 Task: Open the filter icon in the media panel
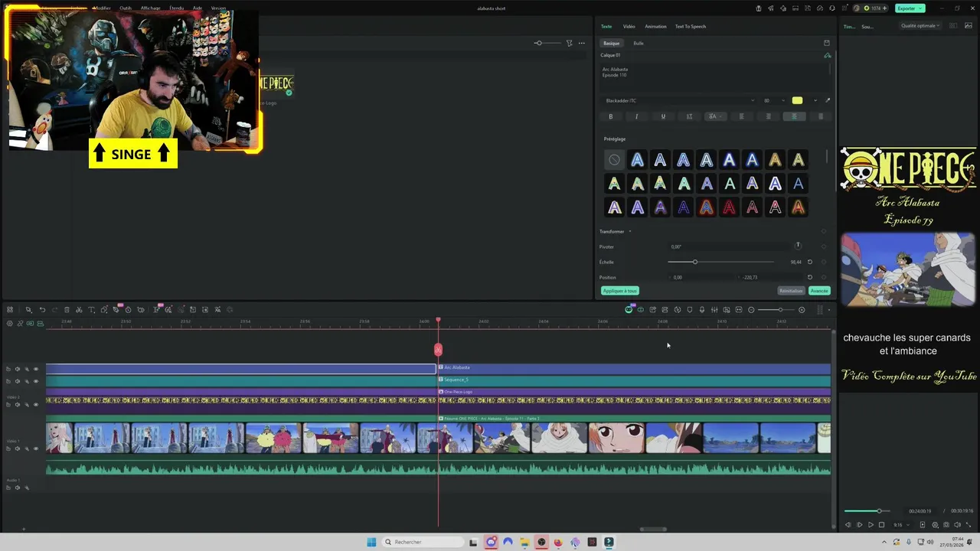click(569, 43)
